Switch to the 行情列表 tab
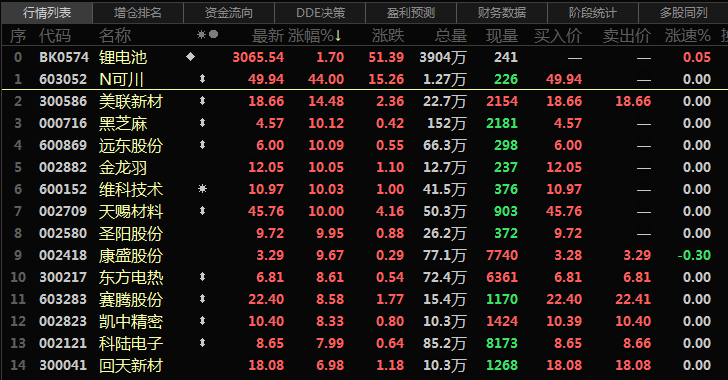 click(47, 13)
